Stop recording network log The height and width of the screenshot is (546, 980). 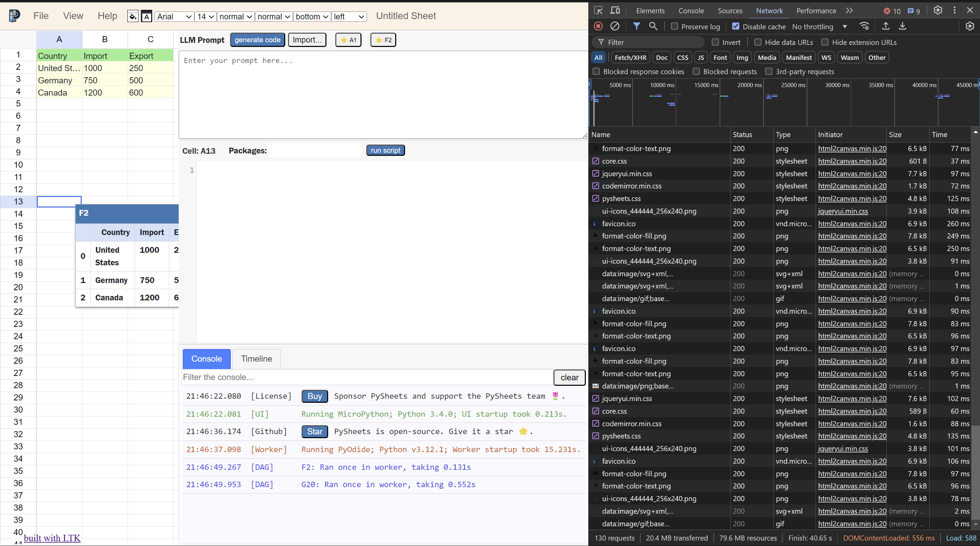pos(598,26)
